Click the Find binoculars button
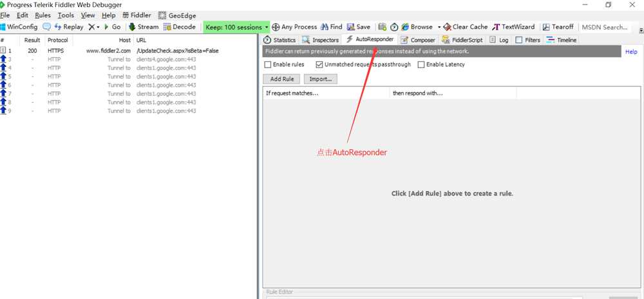 tap(331, 26)
